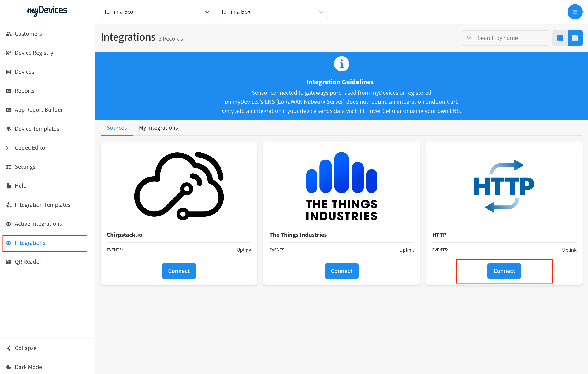This screenshot has width=588, height=374.
Task: Switch to list view layout
Action: pos(560,38)
